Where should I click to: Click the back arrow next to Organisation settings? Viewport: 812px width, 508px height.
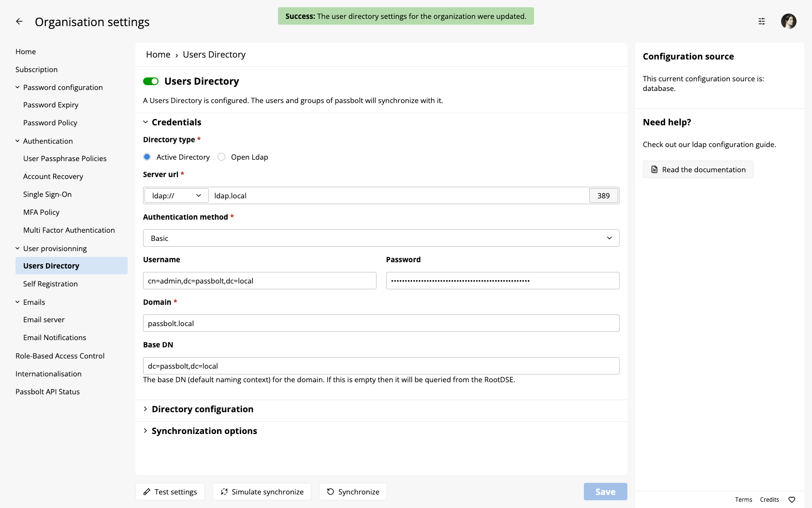pyautogui.click(x=19, y=21)
